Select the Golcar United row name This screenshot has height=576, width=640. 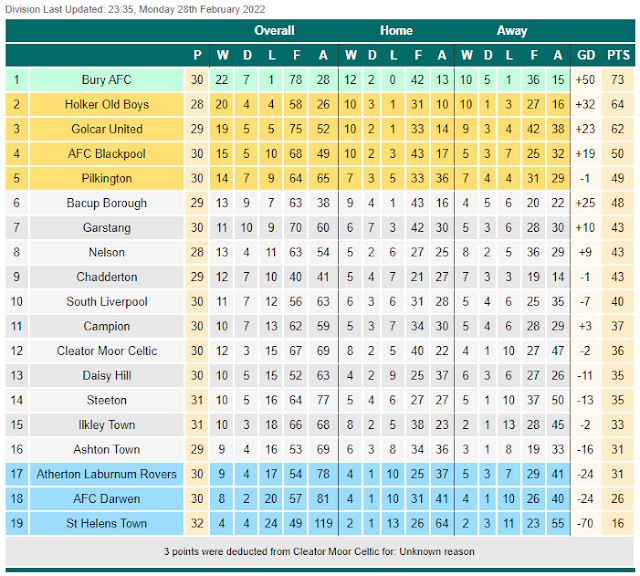(x=107, y=129)
